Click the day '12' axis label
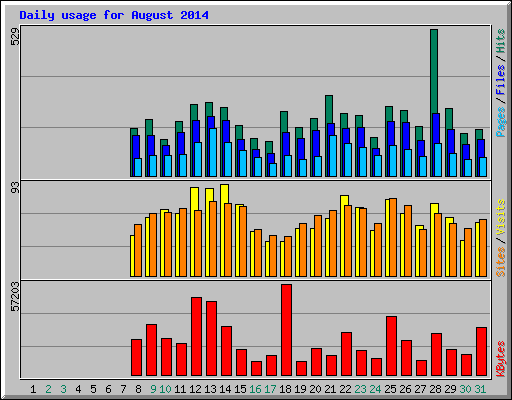Viewport: 512px width, 400px height. coord(195,389)
